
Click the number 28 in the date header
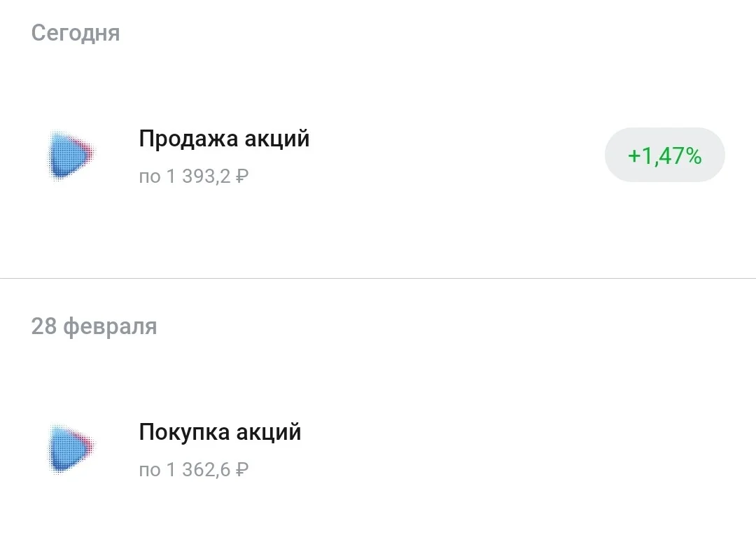(x=44, y=326)
